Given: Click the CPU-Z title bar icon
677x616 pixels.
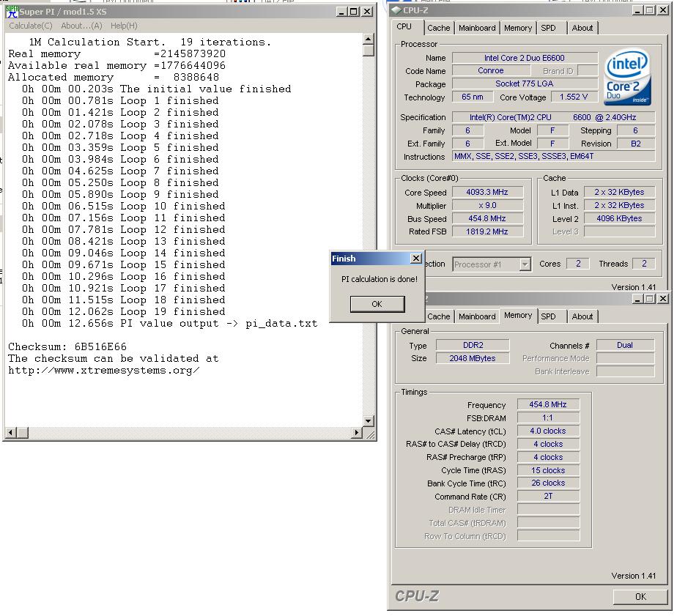Looking at the screenshot, I should tap(396, 10).
